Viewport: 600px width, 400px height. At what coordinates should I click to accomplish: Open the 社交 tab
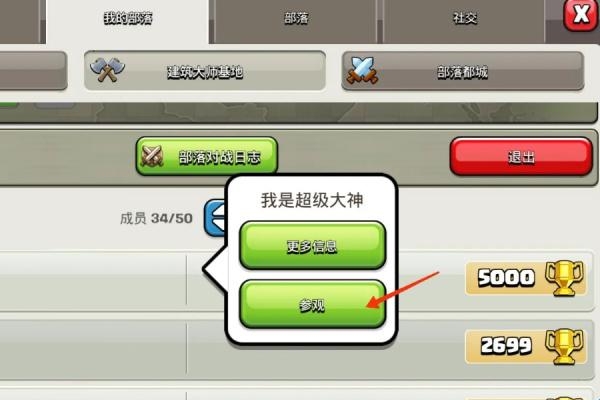(x=464, y=19)
